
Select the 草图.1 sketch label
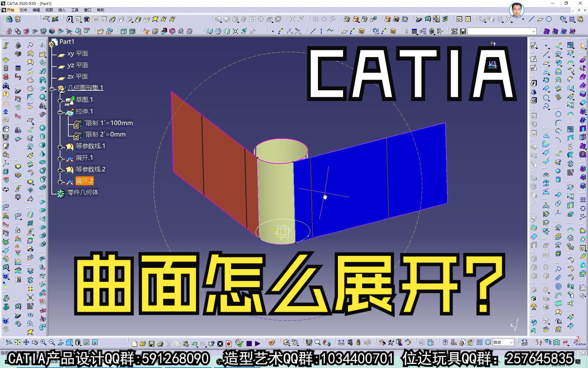tap(84, 100)
